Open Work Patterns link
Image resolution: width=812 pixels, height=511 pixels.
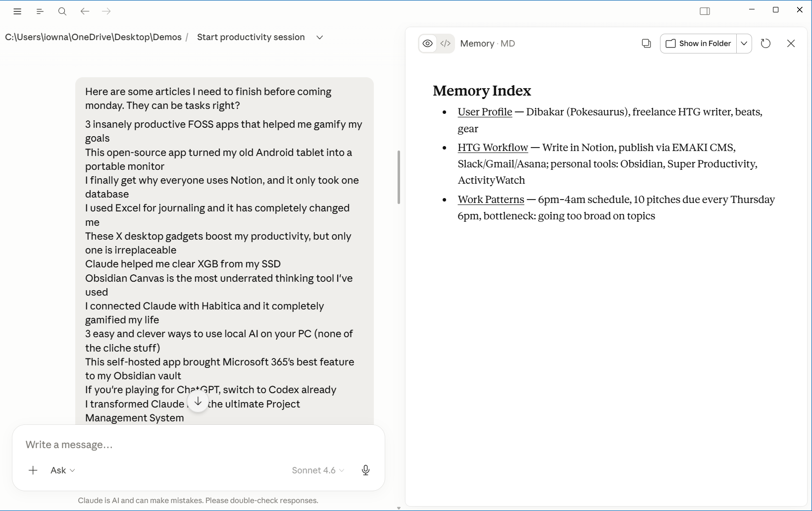[491, 200]
